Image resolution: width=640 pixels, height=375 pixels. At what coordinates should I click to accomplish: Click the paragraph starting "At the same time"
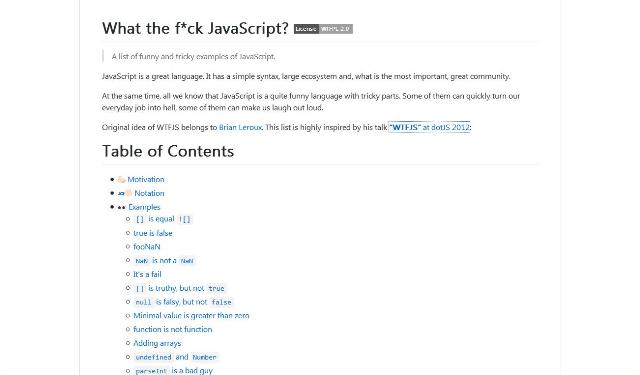pyautogui.click(x=311, y=102)
